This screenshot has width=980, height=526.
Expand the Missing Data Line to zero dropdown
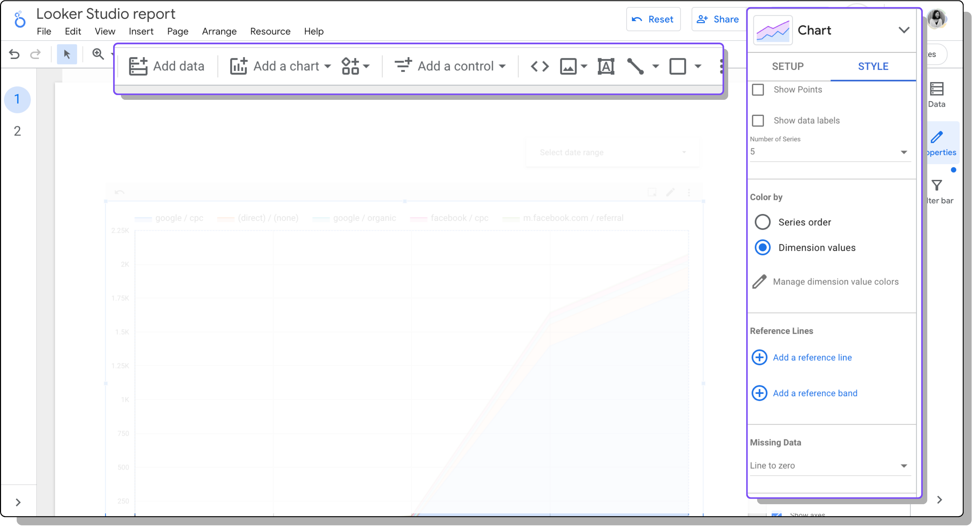click(829, 465)
